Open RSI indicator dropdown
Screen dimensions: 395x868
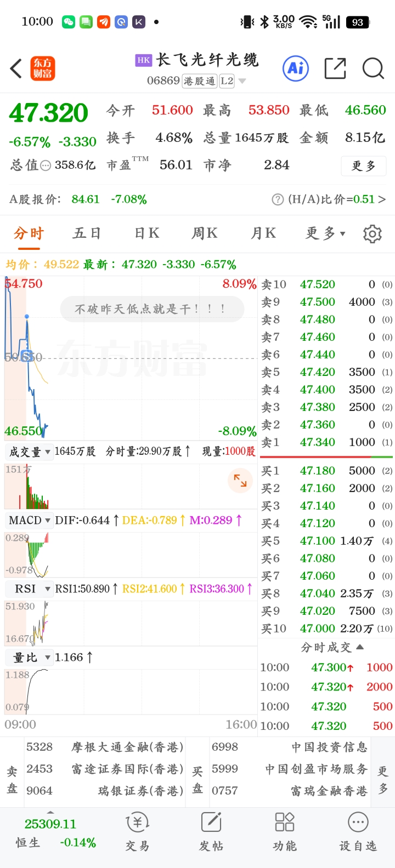[x=29, y=589]
